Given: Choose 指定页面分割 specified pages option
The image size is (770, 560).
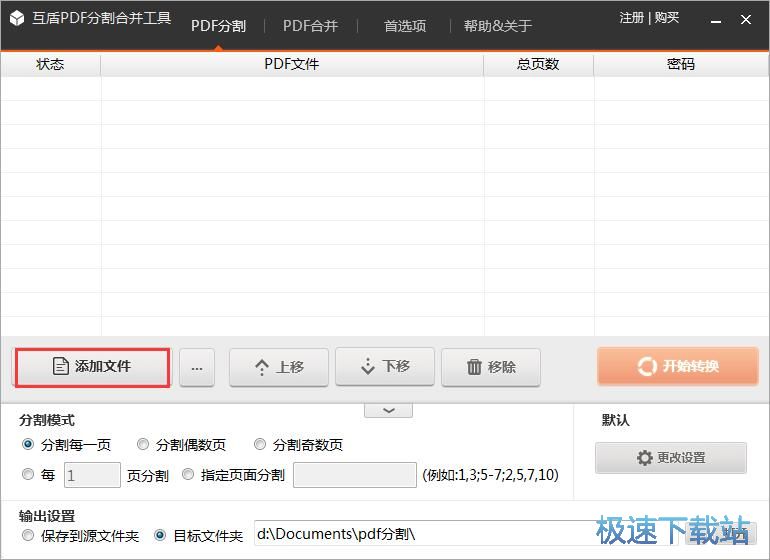Looking at the screenshot, I should click(188, 475).
